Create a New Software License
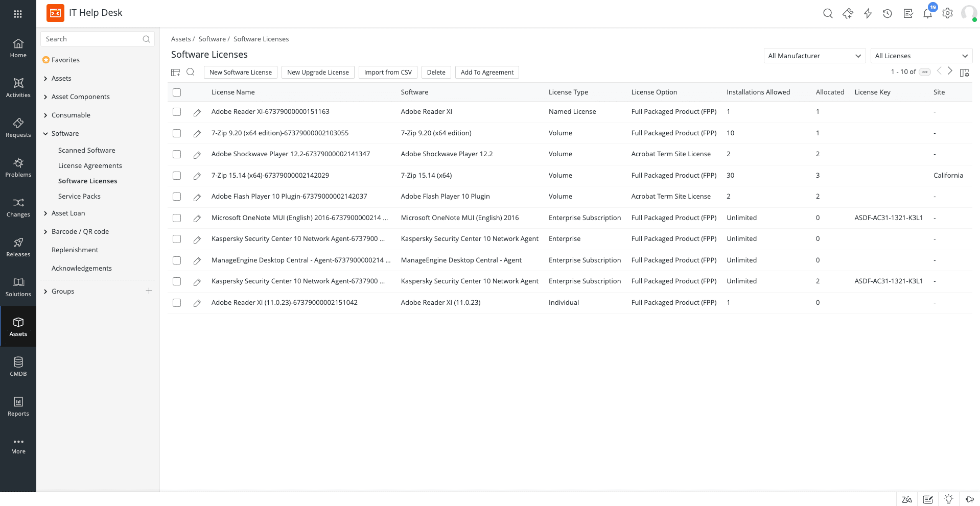This screenshot has height=506, width=980. (x=240, y=72)
